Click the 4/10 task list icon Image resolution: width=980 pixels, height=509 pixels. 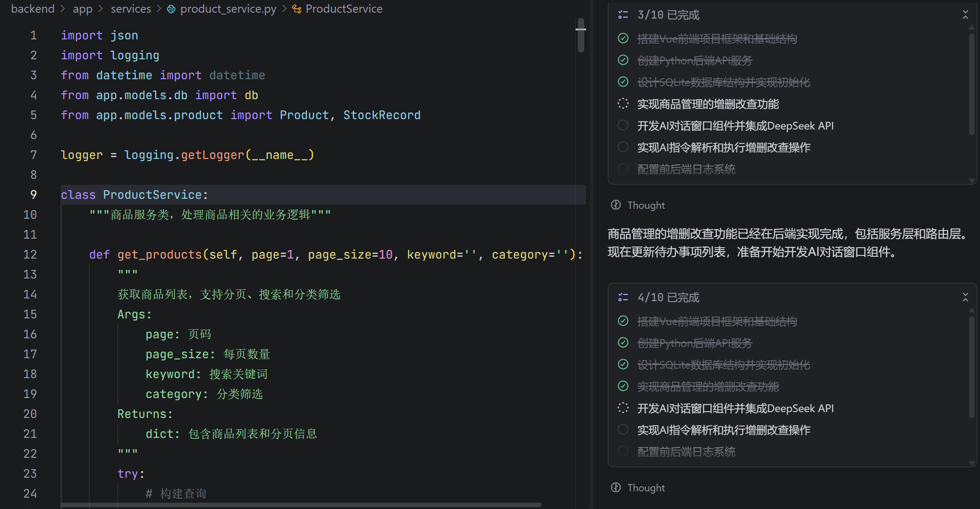623,298
